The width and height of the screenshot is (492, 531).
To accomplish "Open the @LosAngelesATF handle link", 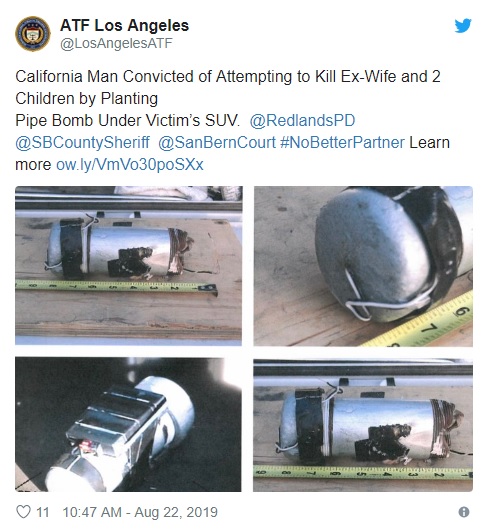I will click(116, 43).
